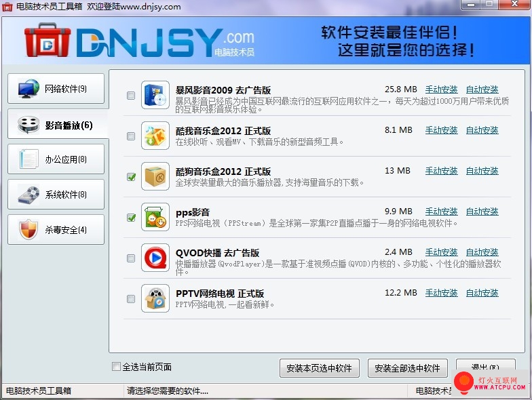Click the red toolbox DNJSY logo
This screenshot has height=400, width=532.
tap(47, 41)
